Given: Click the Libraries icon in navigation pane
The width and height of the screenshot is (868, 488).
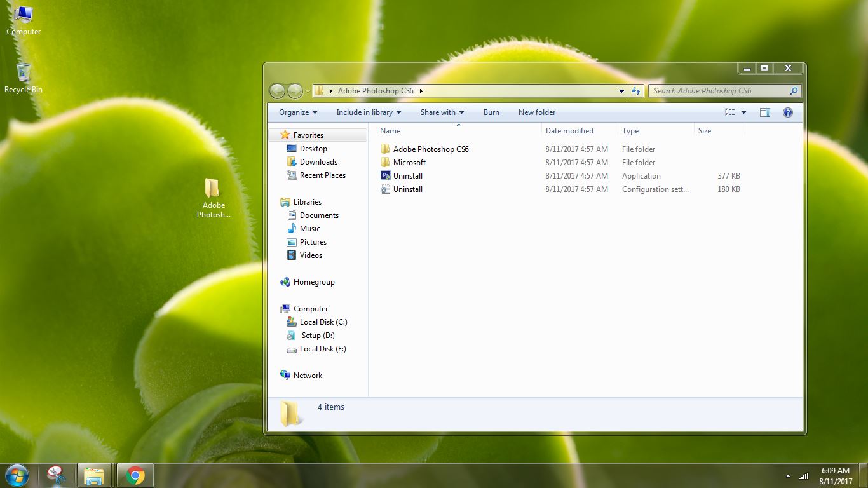Looking at the screenshot, I should [x=285, y=202].
